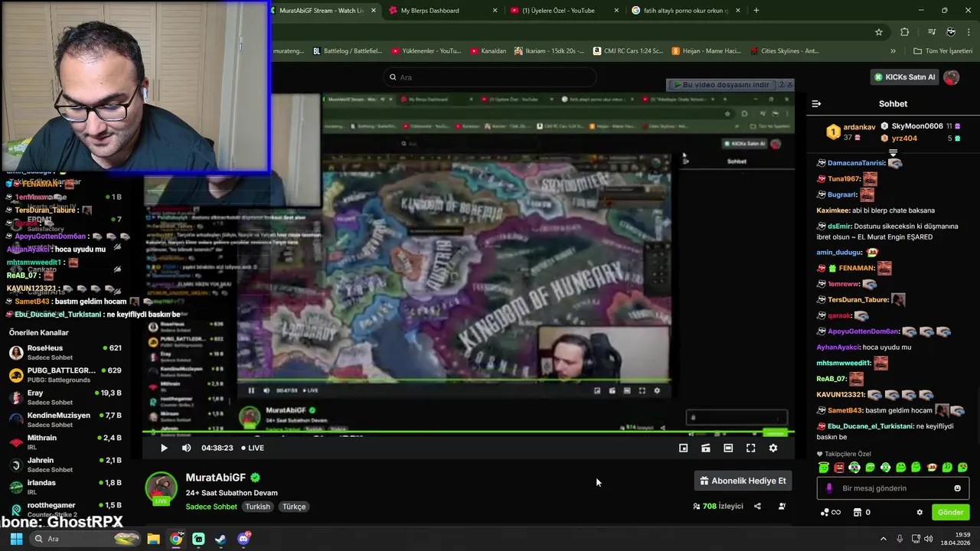The width and height of the screenshot is (980, 551).
Task: Send the message with Gönder
Action: [x=950, y=512]
